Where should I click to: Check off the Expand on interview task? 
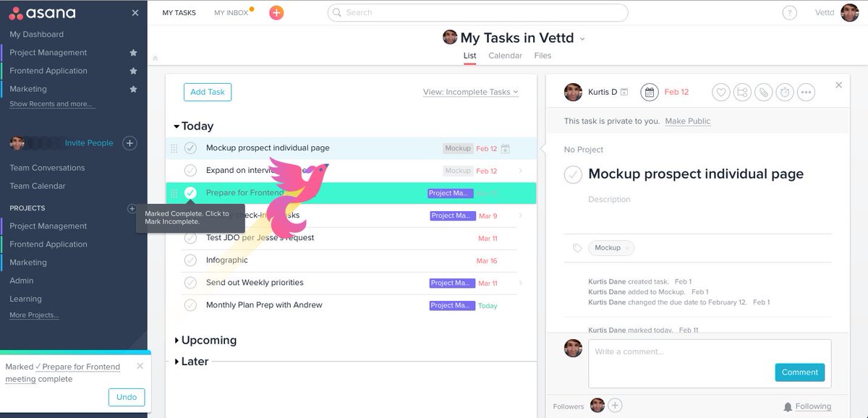point(190,171)
